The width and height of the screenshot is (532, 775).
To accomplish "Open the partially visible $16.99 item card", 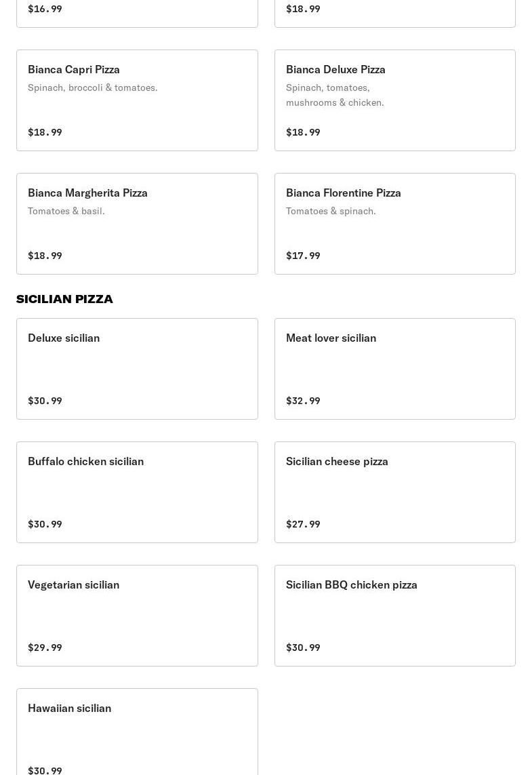I will [137, 14].
